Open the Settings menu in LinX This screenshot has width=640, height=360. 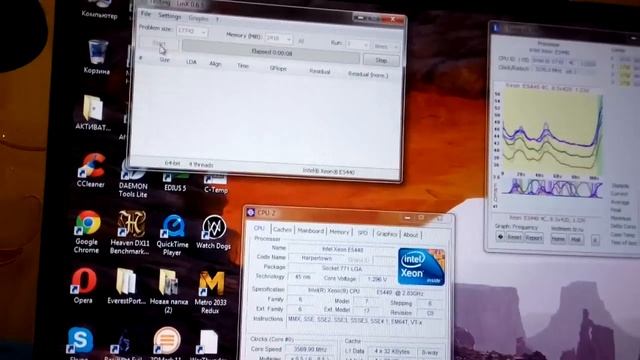pos(169,16)
